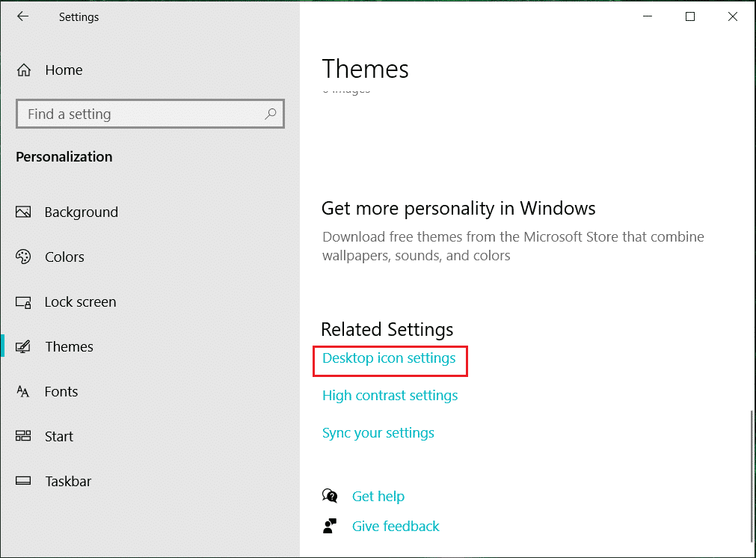This screenshot has height=558, width=756.
Task: Click the Sync your settings link
Action: (378, 433)
